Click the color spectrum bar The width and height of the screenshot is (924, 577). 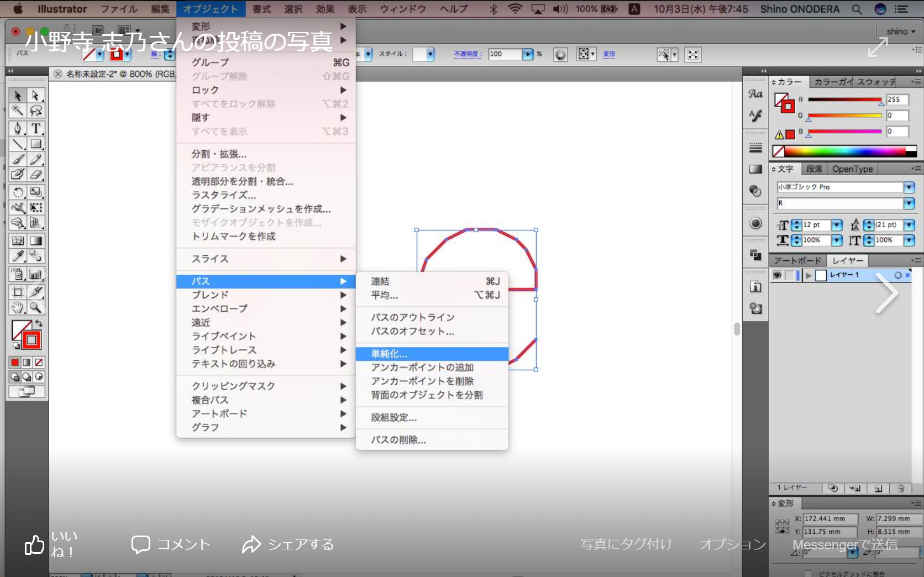(845, 151)
